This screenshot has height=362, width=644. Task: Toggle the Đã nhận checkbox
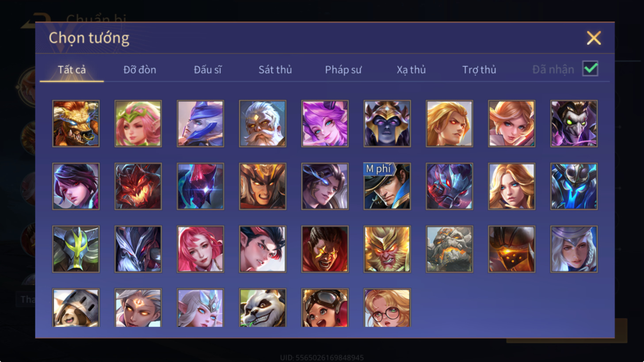pyautogui.click(x=591, y=69)
